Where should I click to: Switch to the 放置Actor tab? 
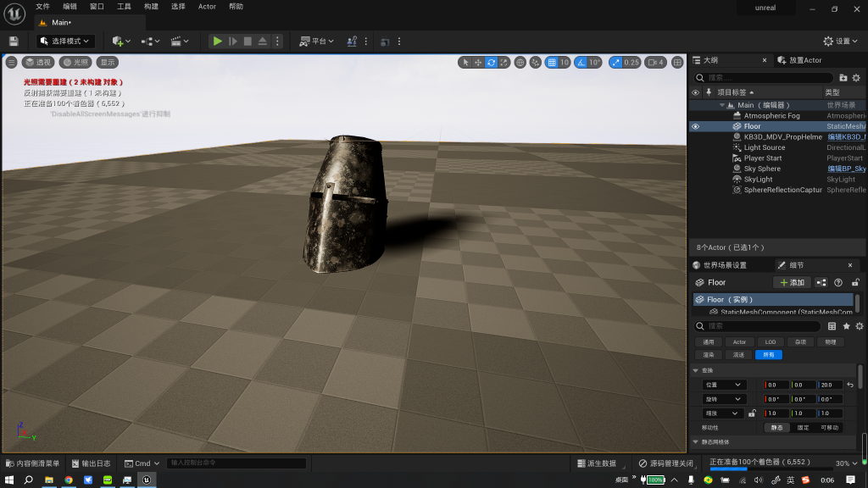[x=800, y=60]
